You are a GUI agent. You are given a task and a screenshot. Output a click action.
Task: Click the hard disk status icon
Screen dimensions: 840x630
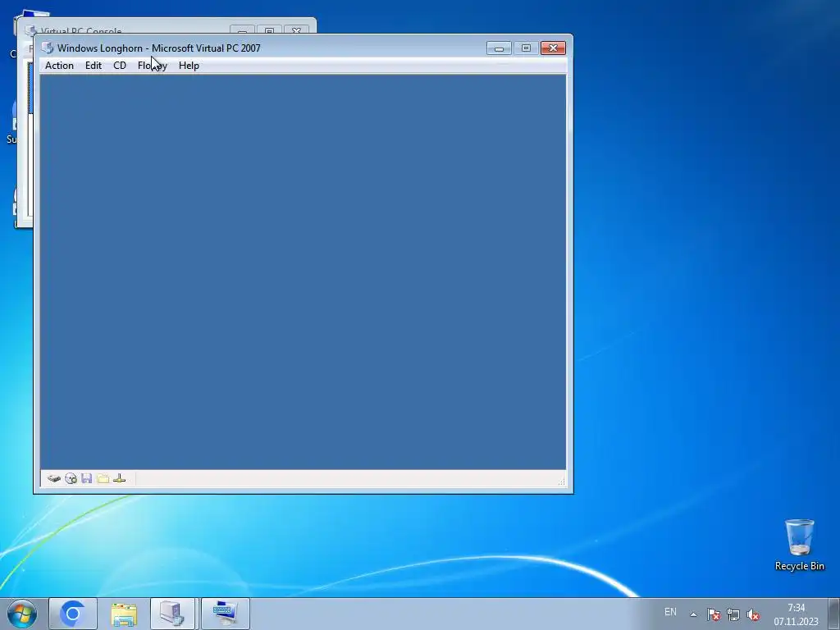pos(53,478)
